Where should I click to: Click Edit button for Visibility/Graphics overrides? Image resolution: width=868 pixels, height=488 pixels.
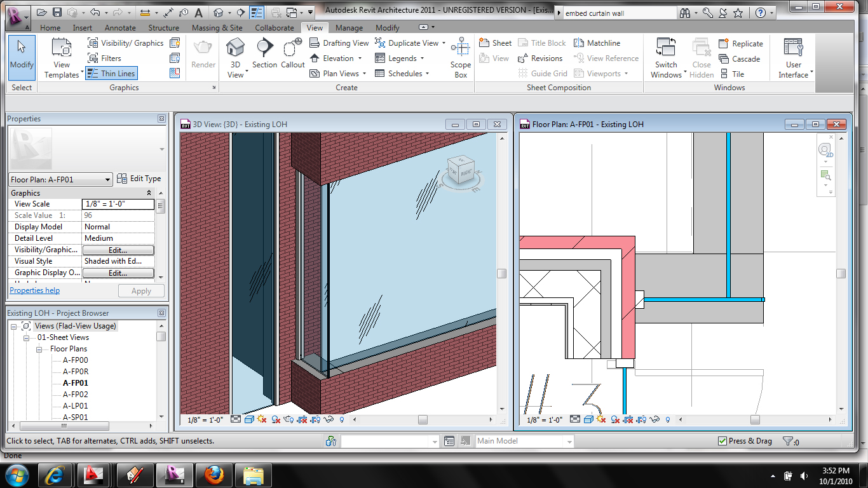pyautogui.click(x=118, y=250)
